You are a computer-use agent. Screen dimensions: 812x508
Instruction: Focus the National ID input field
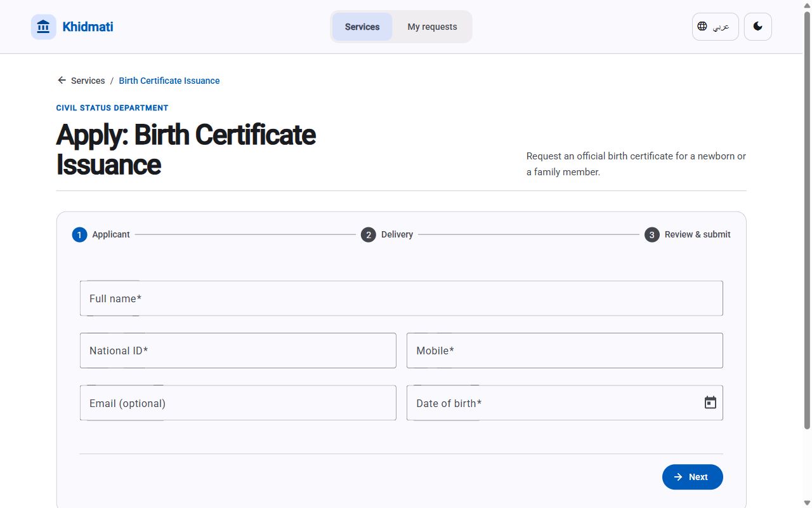tap(238, 351)
